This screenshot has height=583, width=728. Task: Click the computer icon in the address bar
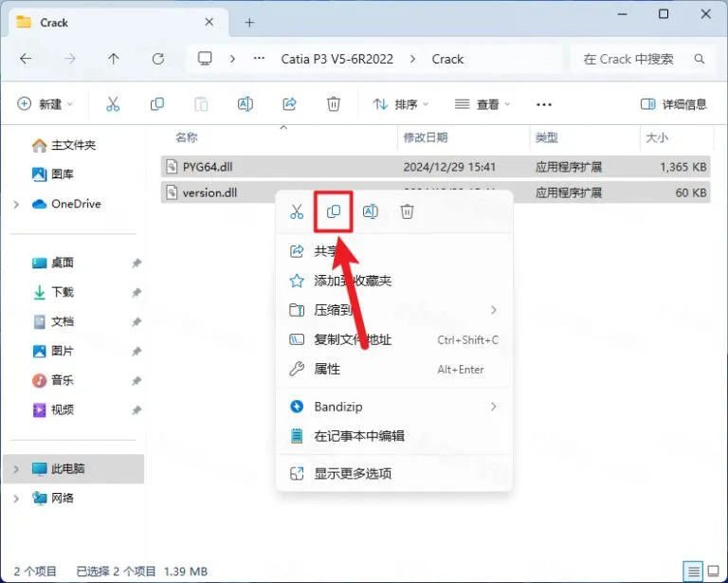tap(205, 59)
